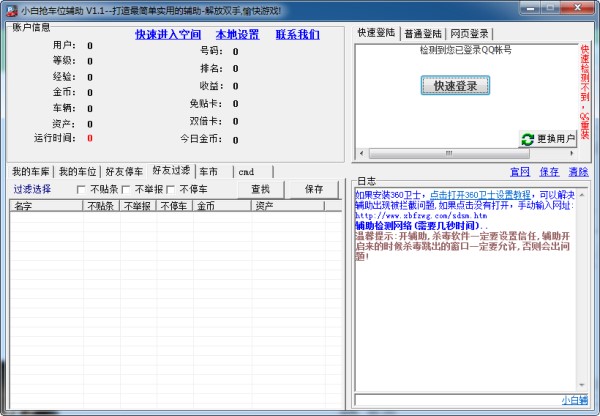Click the login panel horizontal scrollbar thumb
Viewport: 600px width, 416px height.
coord(449,153)
